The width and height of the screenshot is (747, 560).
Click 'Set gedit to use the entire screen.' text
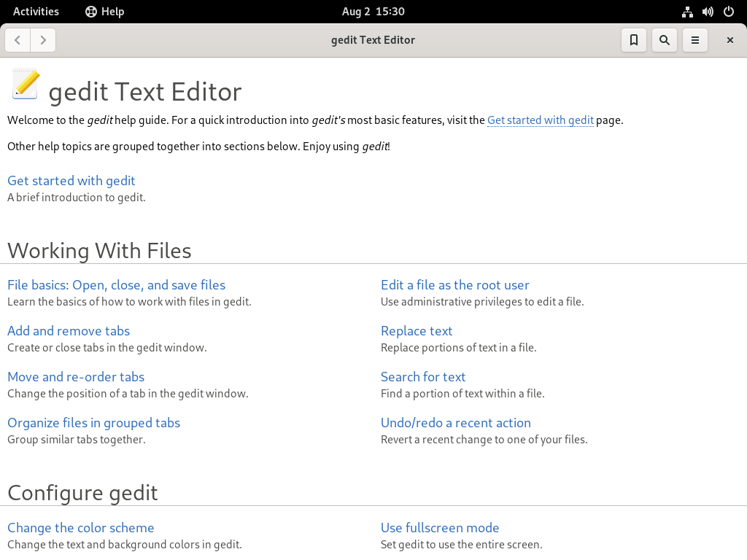(x=461, y=545)
